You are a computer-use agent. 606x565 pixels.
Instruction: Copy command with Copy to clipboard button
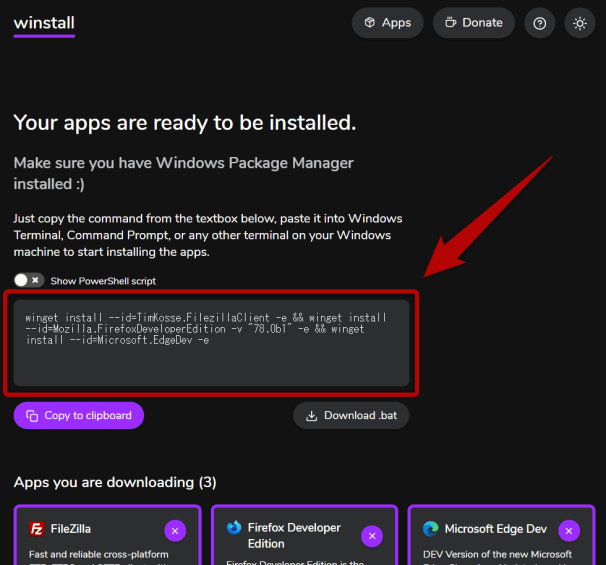pos(79,415)
